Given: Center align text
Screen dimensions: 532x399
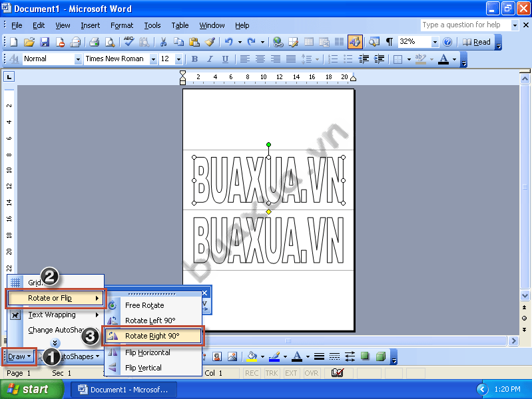Looking at the screenshot, I should point(260,59).
